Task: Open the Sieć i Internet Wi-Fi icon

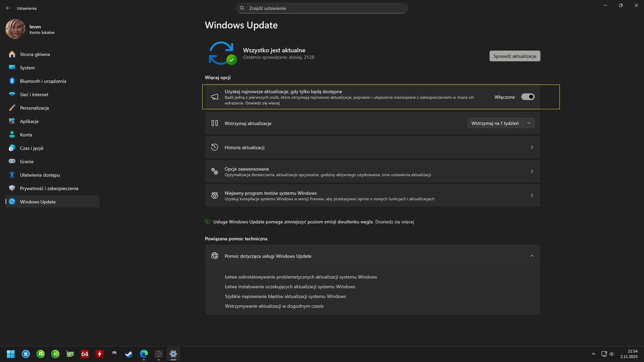Action: tap(12, 95)
